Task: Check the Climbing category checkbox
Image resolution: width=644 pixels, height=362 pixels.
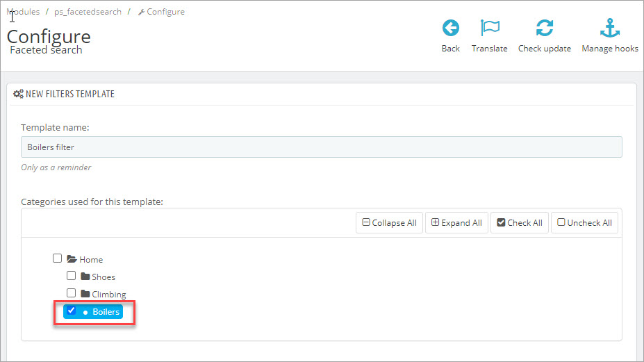Action: coord(71,293)
